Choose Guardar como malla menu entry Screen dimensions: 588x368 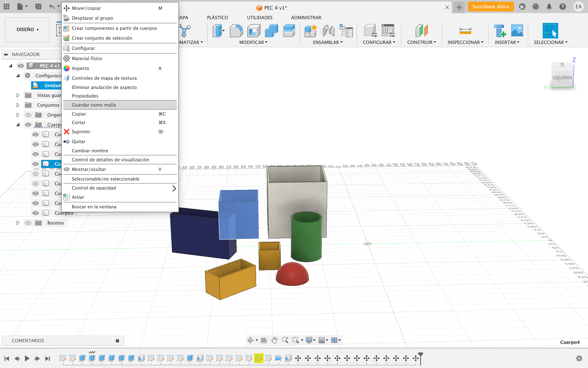click(120, 105)
